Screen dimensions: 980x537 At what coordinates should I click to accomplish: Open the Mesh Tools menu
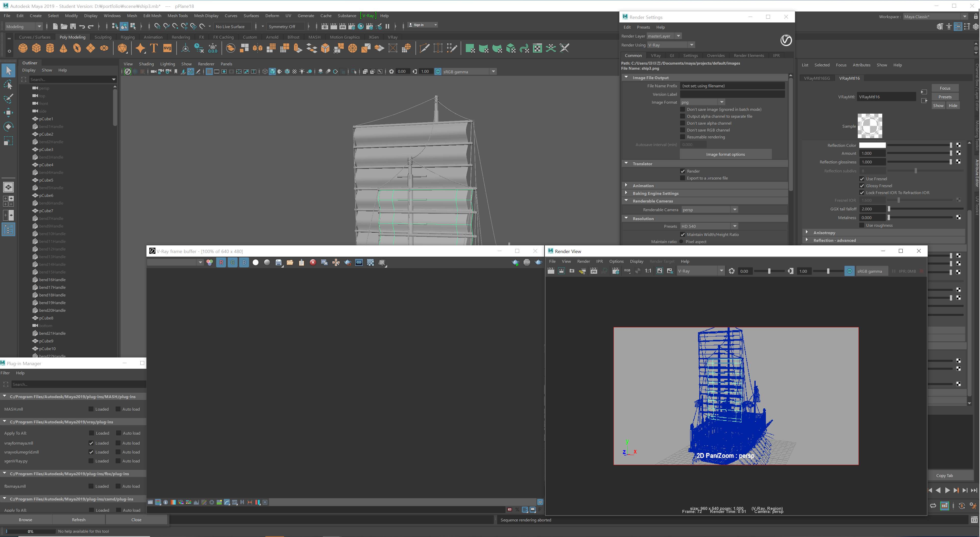click(x=177, y=16)
